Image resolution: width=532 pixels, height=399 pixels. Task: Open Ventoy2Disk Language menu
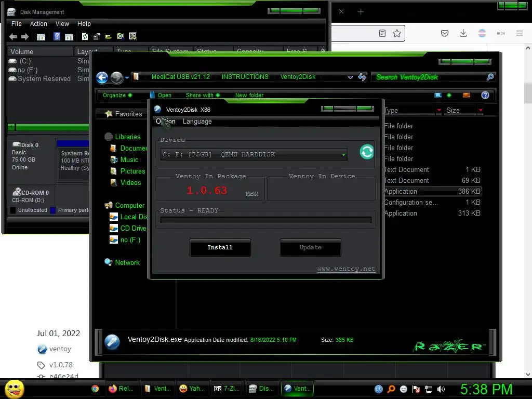pyautogui.click(x=197, y=122)
